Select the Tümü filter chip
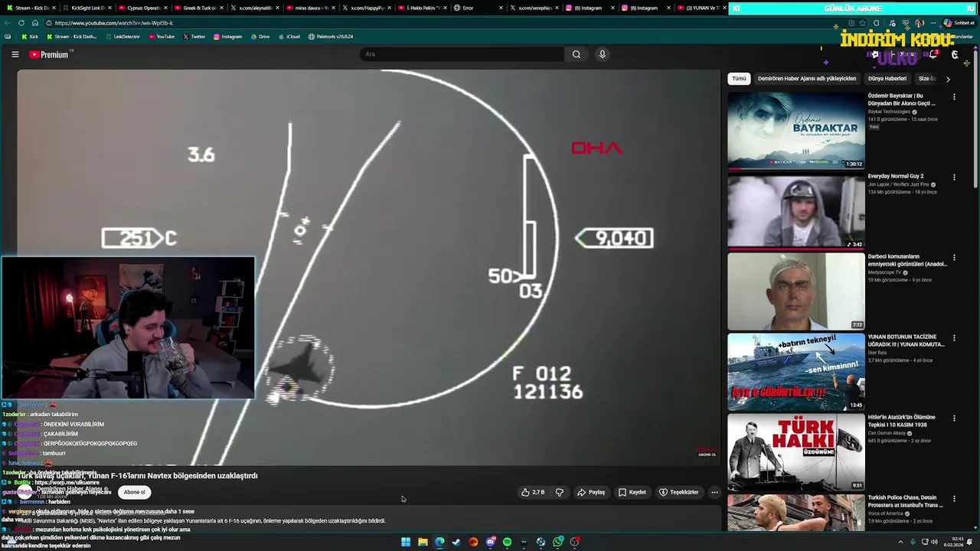The image size is (980, 551). tap(739, 78)
